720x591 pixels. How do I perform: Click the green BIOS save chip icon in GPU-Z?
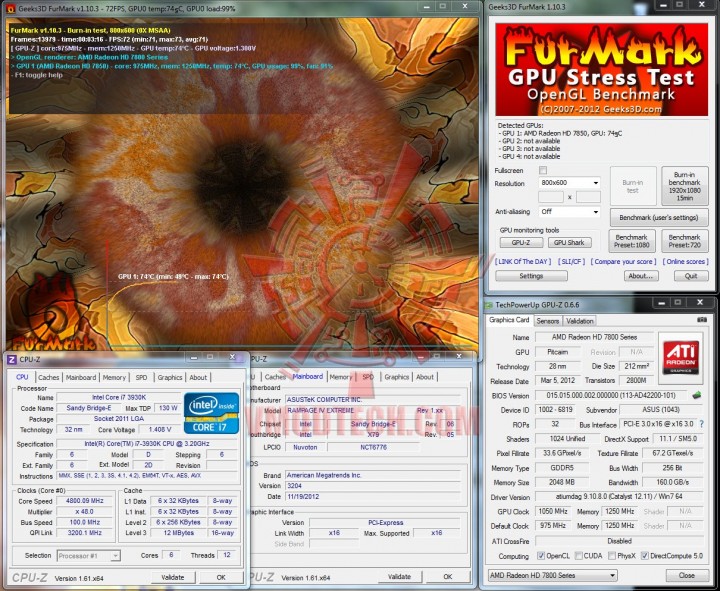pos(697,395)
